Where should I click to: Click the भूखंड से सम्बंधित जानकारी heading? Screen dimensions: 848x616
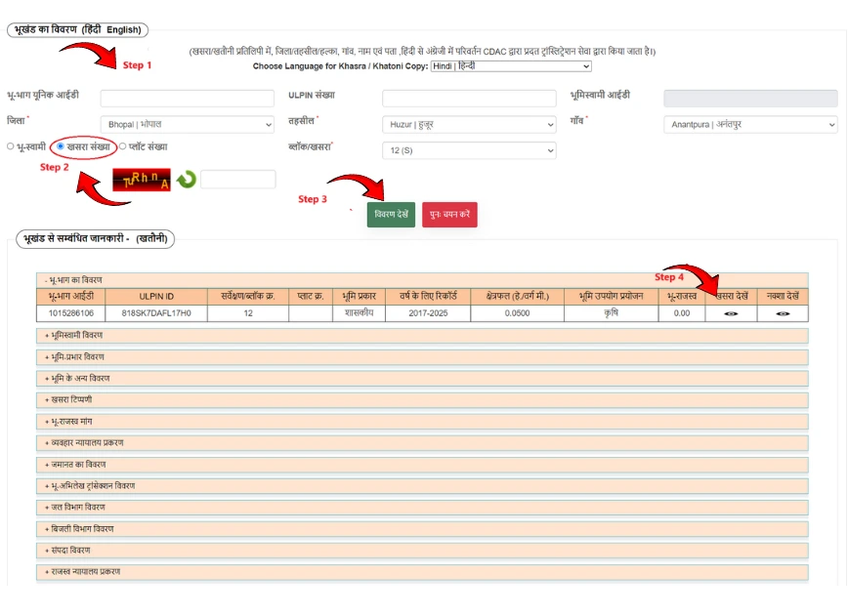(x=95, y=238)
